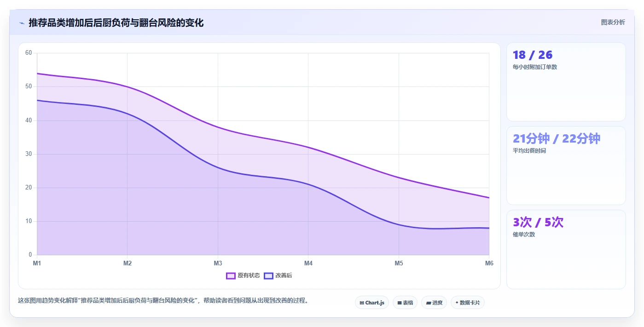Click the 60 y-axis tick label
The width and height of the screenshot is (644, 327).
pyautogui.click(x=29, y=53)
